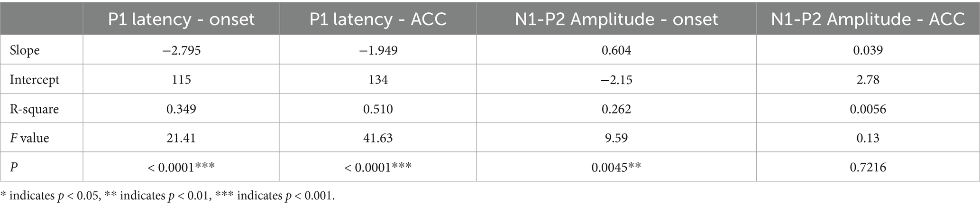Select the R-square value 0.0056
The image size is (980, 207).
[868, 109]
